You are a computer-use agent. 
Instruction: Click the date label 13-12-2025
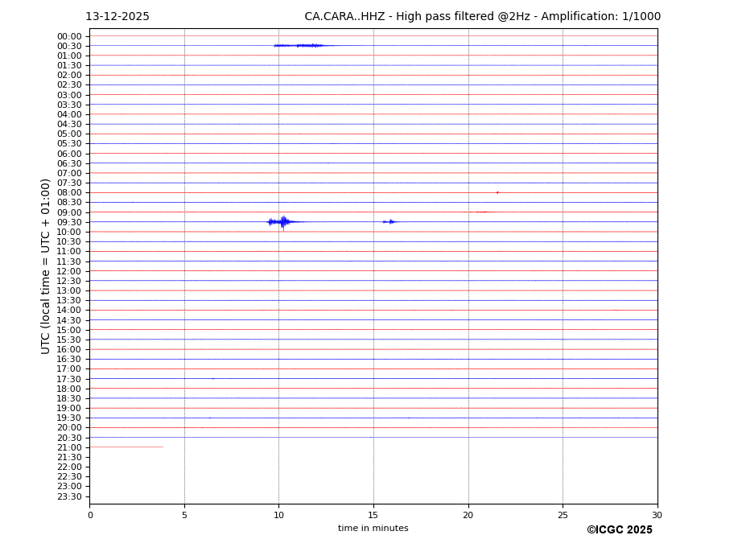click(x=117, y=17)
